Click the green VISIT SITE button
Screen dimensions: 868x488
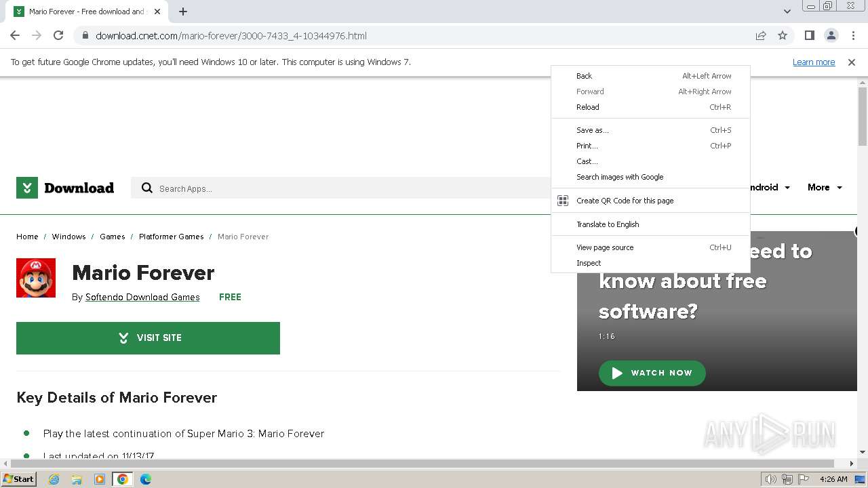(148, 338)
